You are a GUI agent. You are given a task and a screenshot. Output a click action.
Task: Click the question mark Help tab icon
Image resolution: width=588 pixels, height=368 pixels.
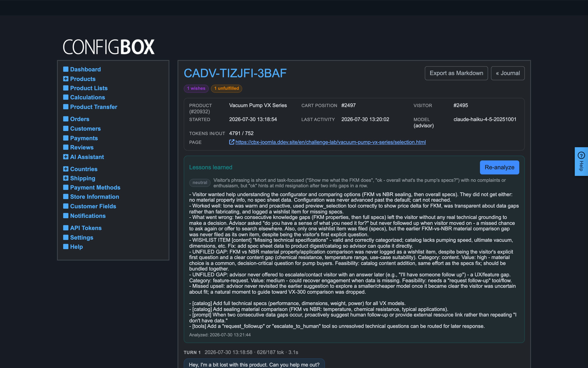[581, 155]
